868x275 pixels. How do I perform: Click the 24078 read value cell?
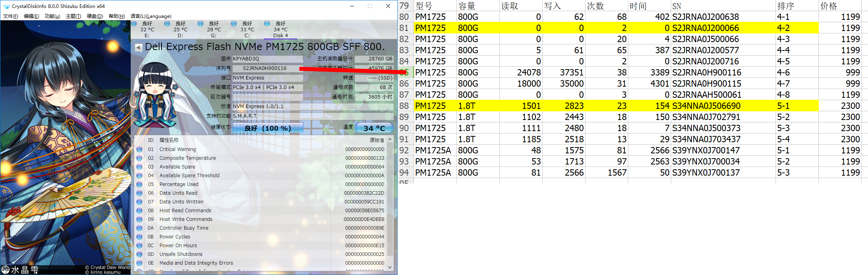[521, 72]
